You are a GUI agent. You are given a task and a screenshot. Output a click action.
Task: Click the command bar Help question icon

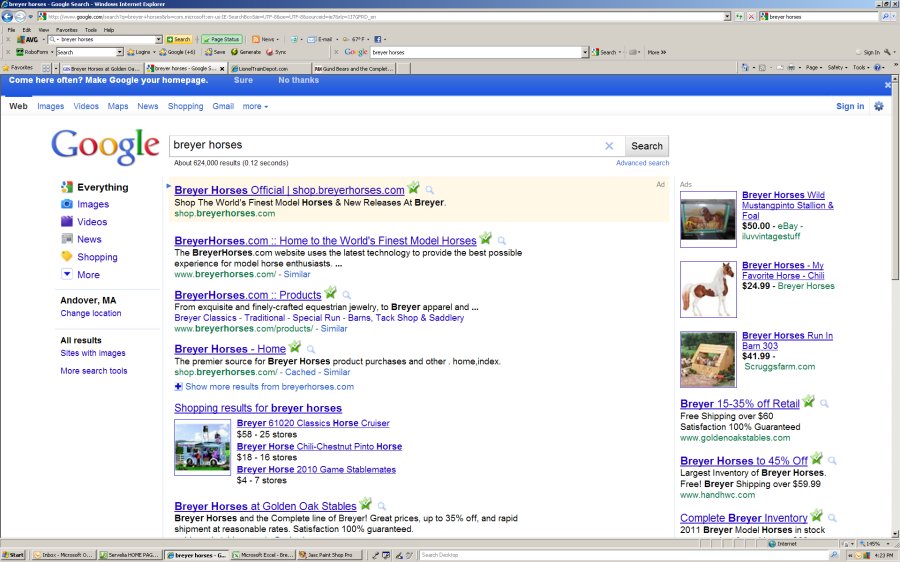[x=878, y=68]
